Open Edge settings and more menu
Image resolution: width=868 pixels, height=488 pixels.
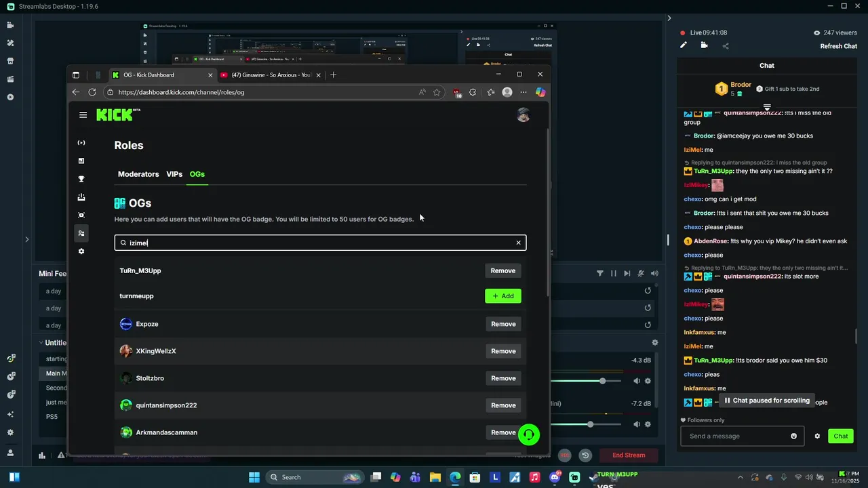point(523,92)
